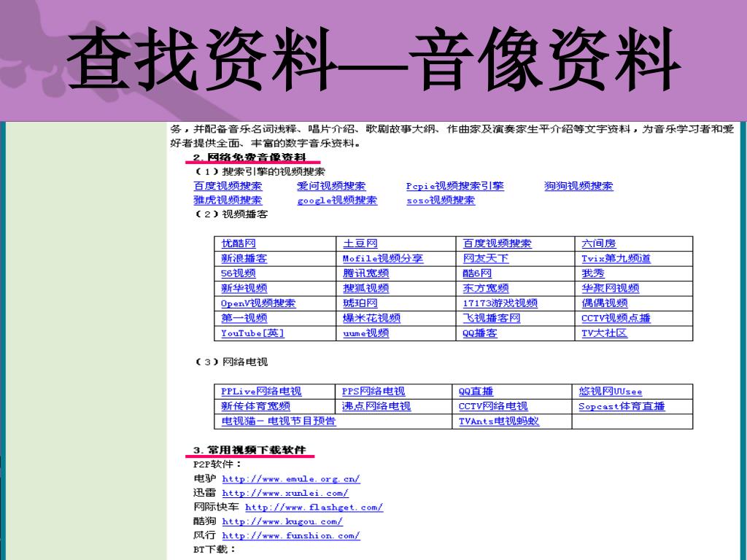Open the 华聚网视频 link
This screenshot has height=560, width=747.
pos(611,288)
